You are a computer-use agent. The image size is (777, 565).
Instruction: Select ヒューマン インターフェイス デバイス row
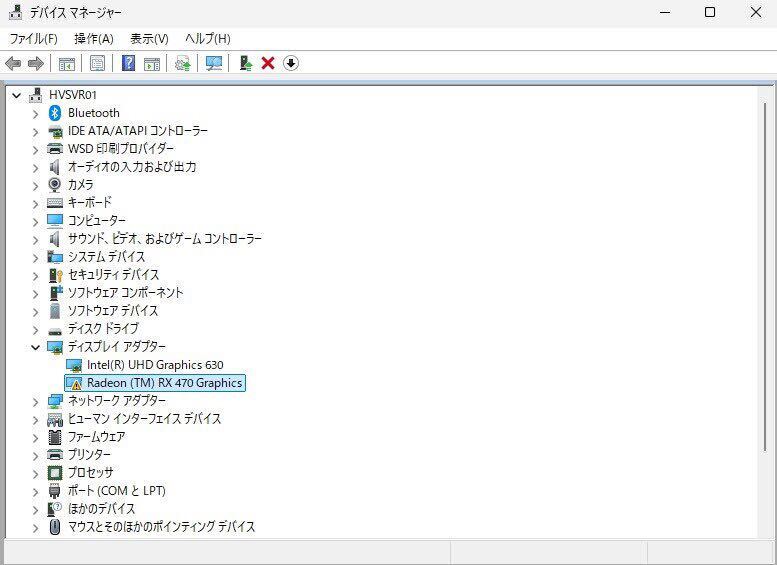point(144,418)
